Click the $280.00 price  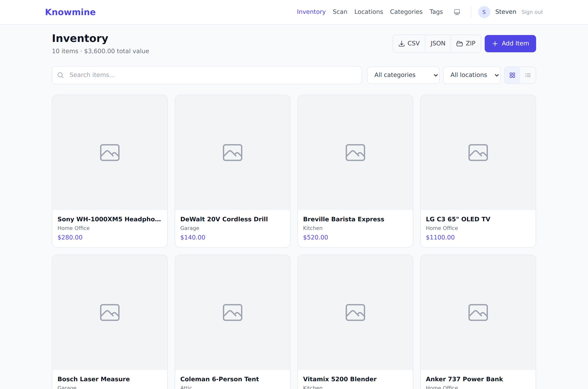coord(70,238)
